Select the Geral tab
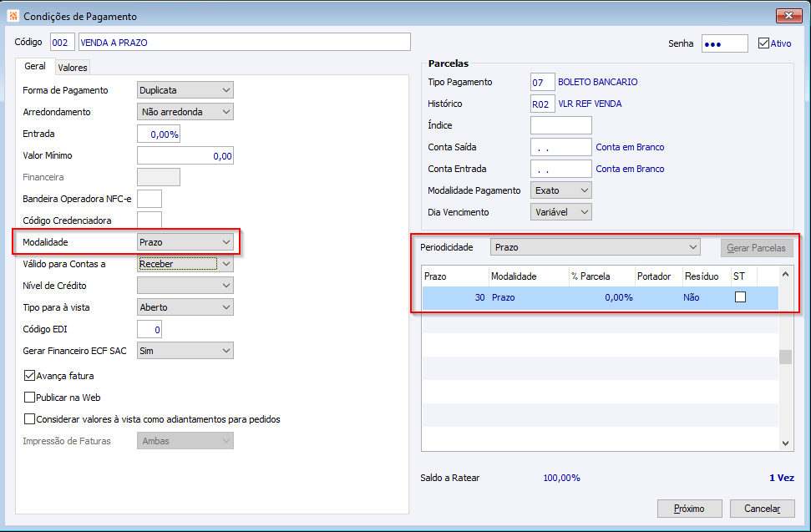 click(x=34, y=66)
